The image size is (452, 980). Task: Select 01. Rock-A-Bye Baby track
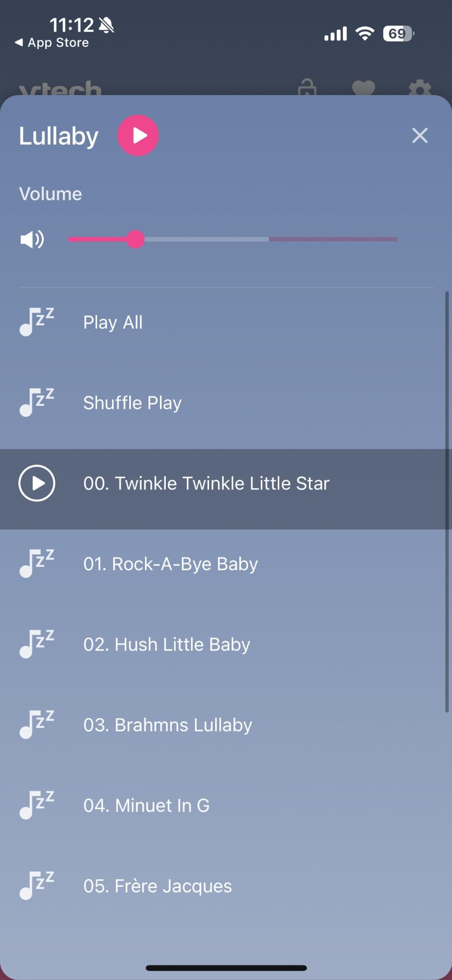(x=226, y=564)
